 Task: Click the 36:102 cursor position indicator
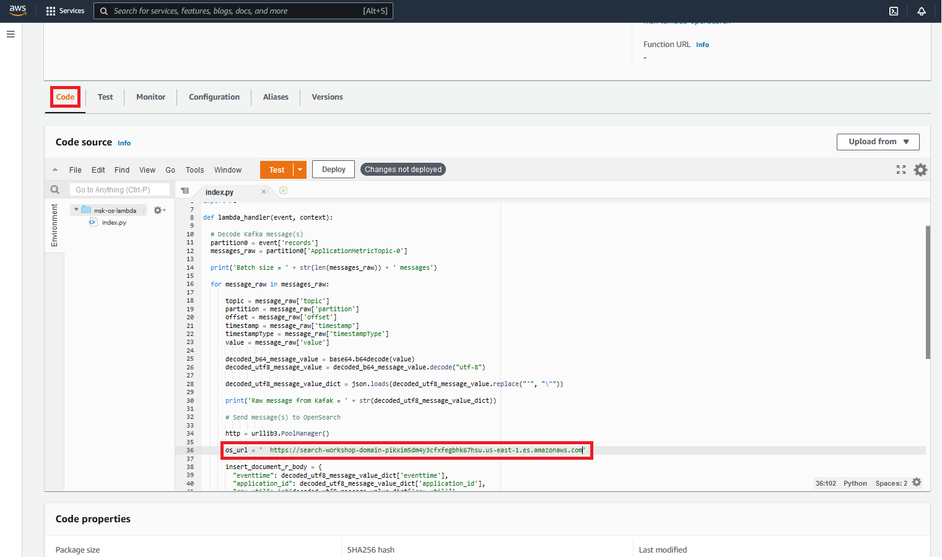click(x=826, y=483)
